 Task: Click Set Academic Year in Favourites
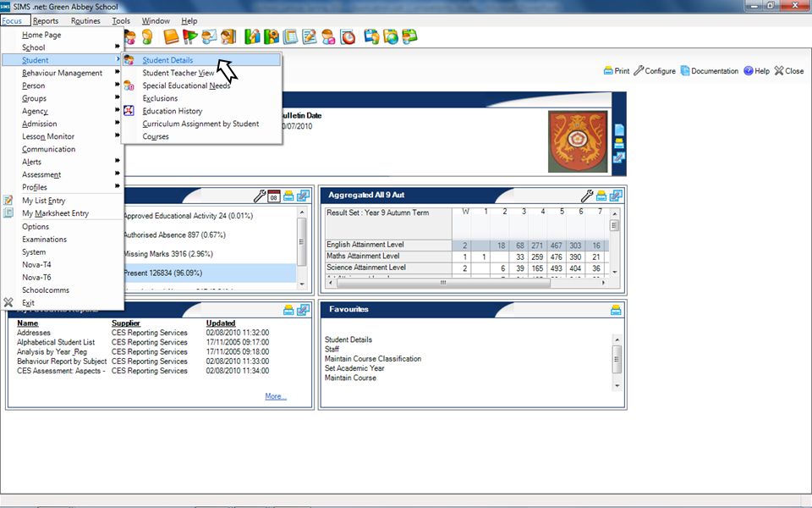pyautogui.click(x=354, y=368)
